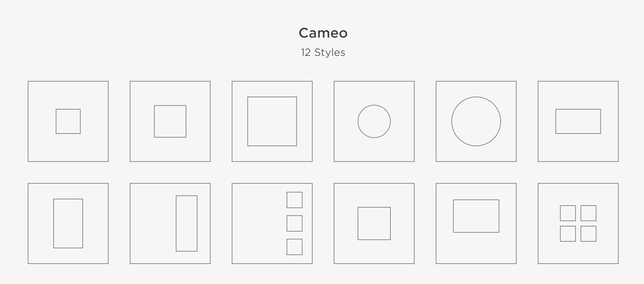Click bottom-right square of four-square grid style
This screenshot has width=644, height=284.
click(x=588, y=234)
